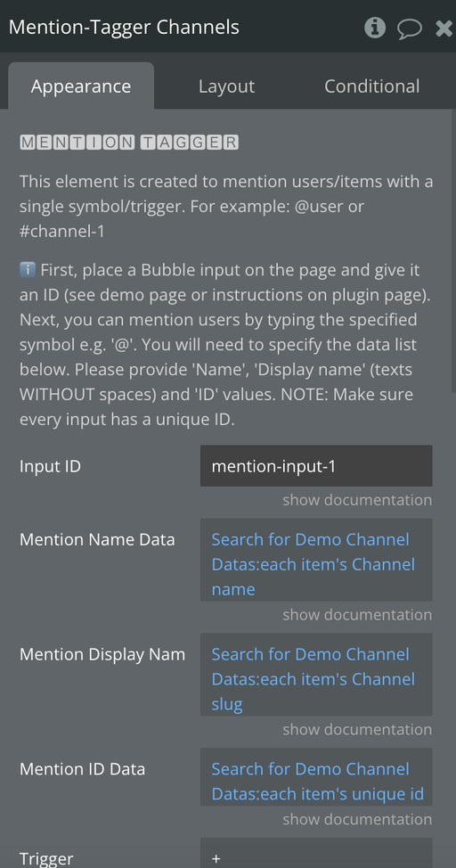Edit the Mention Display Name expression
The image size is (456, 868).
coord(316,675)
